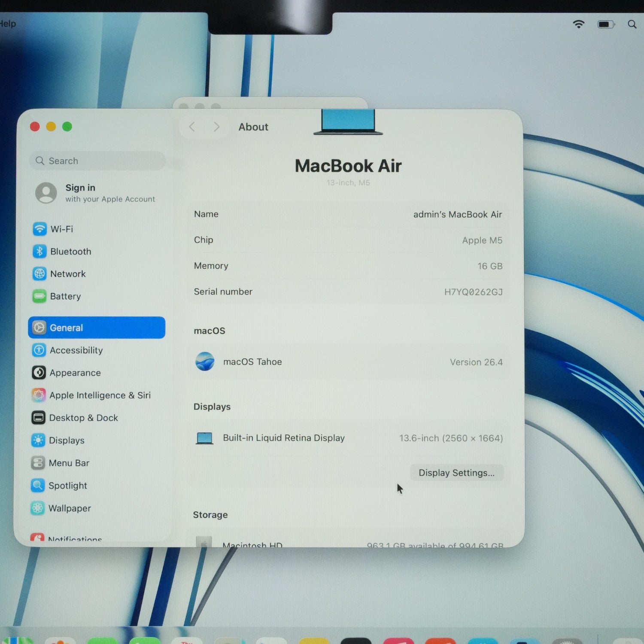Click the "Storage" section heading
644x644 pixels.
[x=210, y=515]
